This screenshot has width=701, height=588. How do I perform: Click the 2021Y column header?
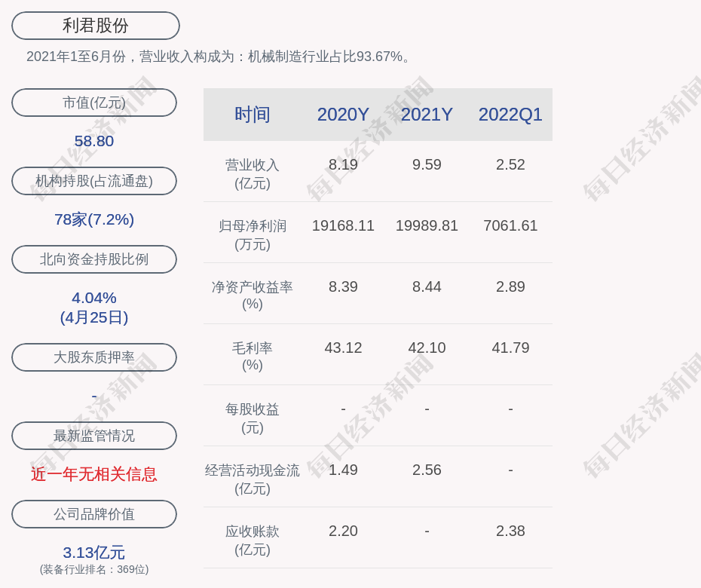click(x=427, y=115)
